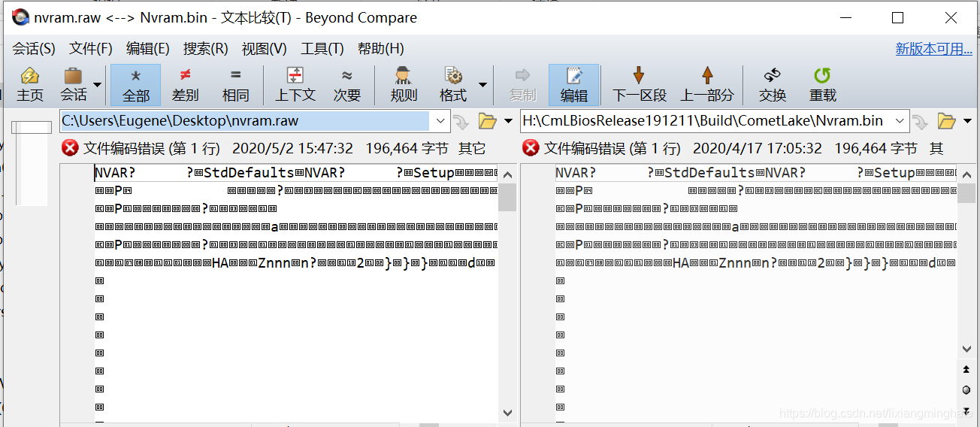Toggle Show Differences (差别) filter
The height and width of the screenshot is (427, 980).
186,85
